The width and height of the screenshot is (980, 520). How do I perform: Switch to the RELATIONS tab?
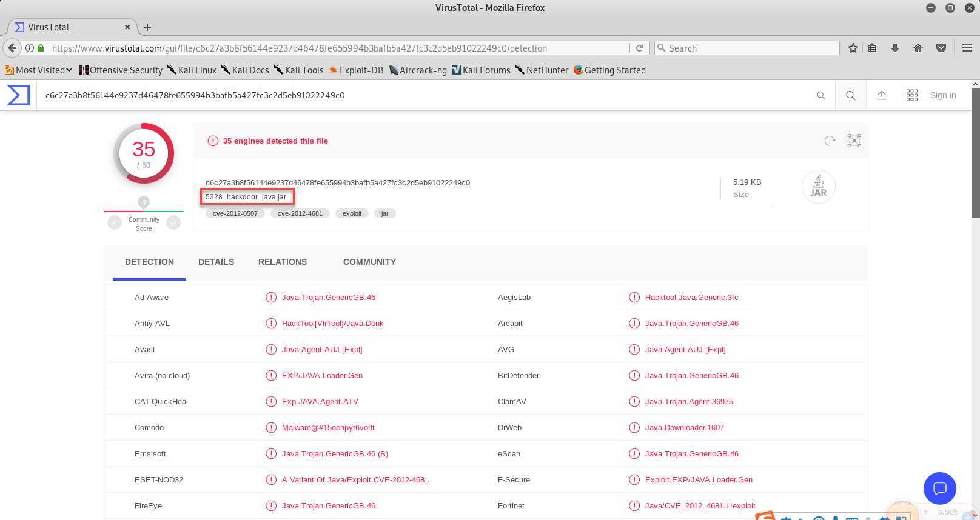click(x=283, y=262)
